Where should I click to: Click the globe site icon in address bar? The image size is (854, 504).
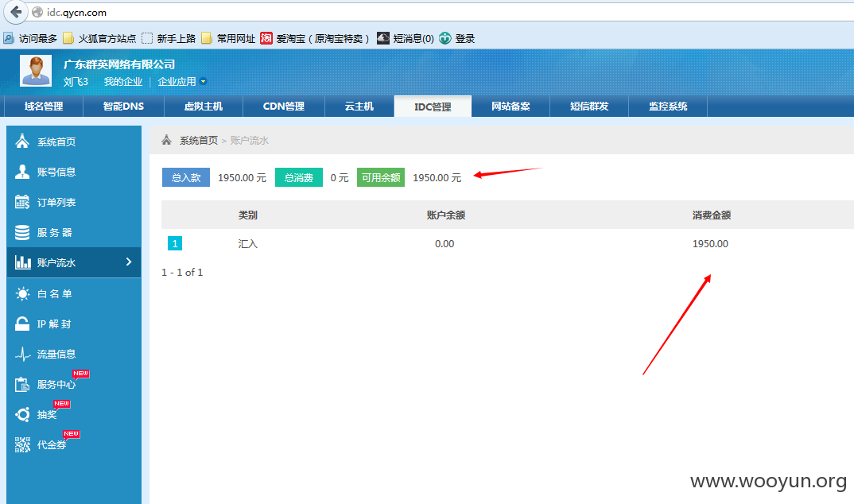pyautogui.click(x=37, y=12)
